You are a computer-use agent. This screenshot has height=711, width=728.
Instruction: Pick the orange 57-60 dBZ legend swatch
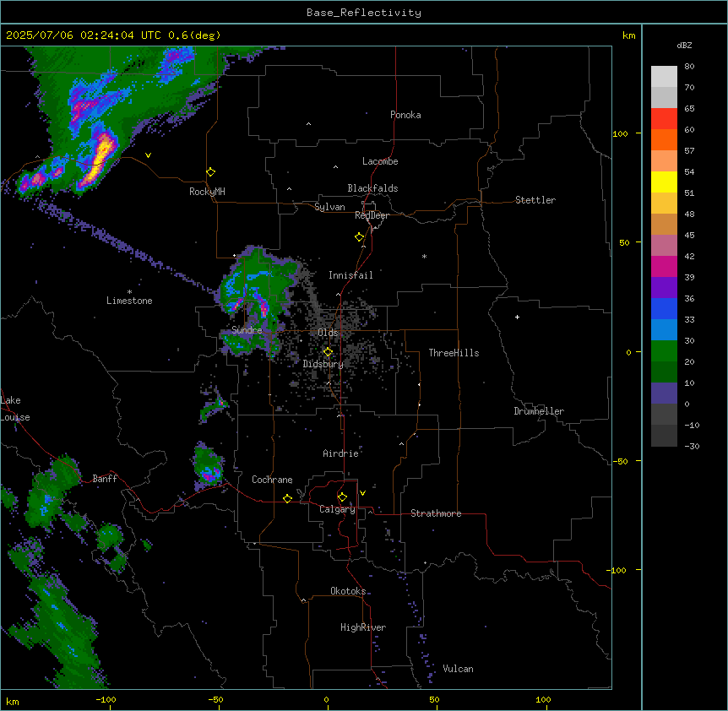pos(664,139)
